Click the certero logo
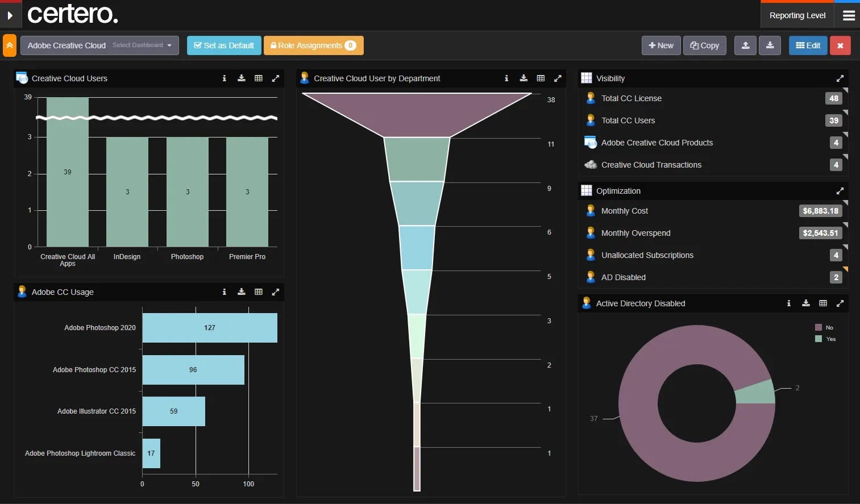The image size is (860, 504). pyautogui.click(x=73, y=14)
